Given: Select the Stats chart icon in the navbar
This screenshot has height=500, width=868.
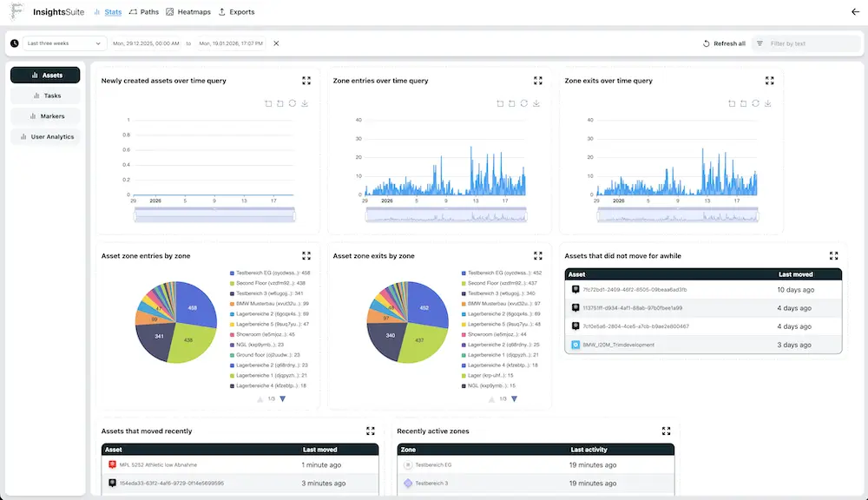Looking at the screenshot, I should 97,12.
